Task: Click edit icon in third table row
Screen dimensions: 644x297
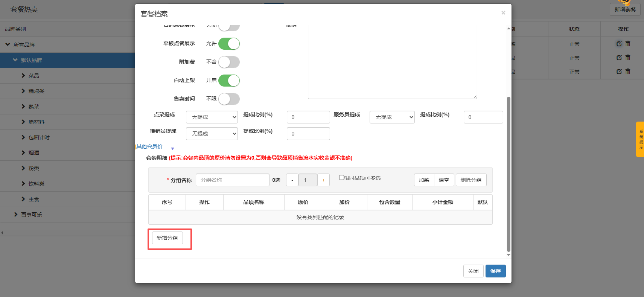Action: point(619,72)
